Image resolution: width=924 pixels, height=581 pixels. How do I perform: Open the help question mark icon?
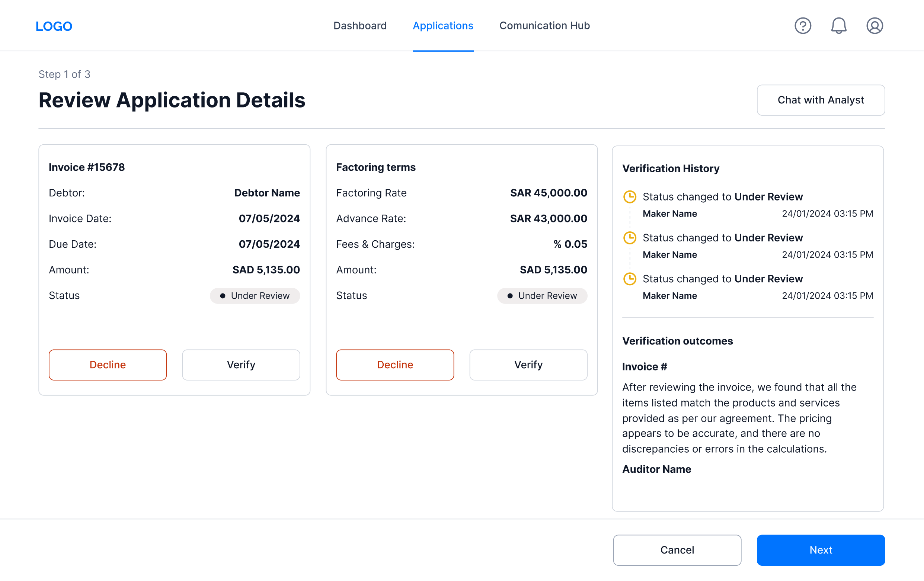(803, 26)
